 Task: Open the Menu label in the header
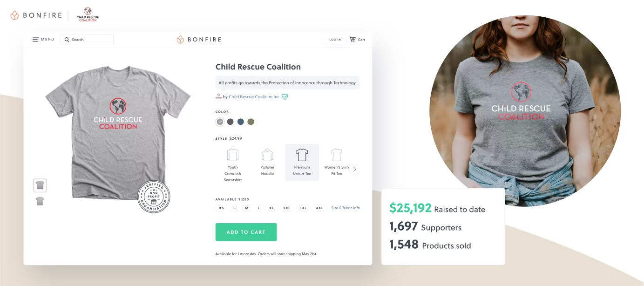coord(47,40)
